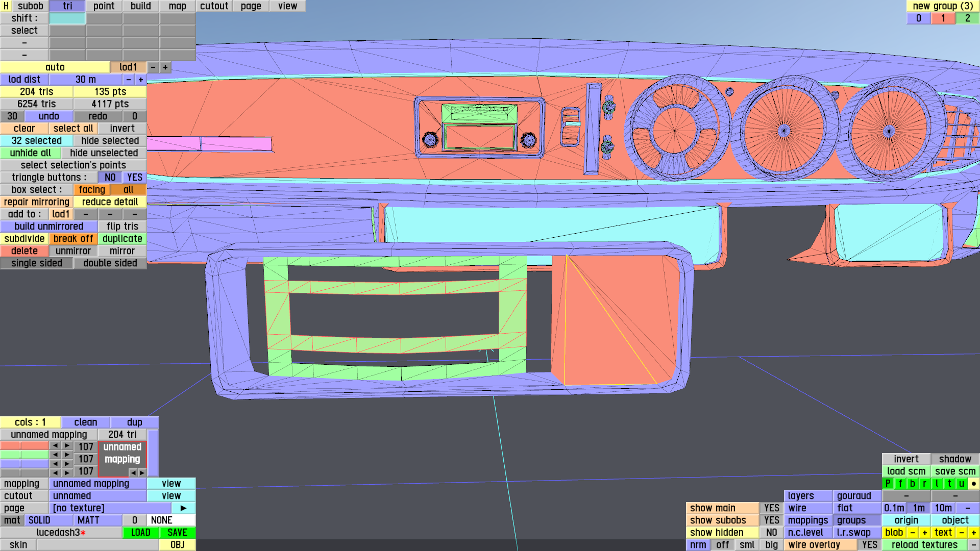Image resolution: width=980 pixels, height=551 pixels.
Task: Open the unnamed mapping selector field
Action: (97, 484)
